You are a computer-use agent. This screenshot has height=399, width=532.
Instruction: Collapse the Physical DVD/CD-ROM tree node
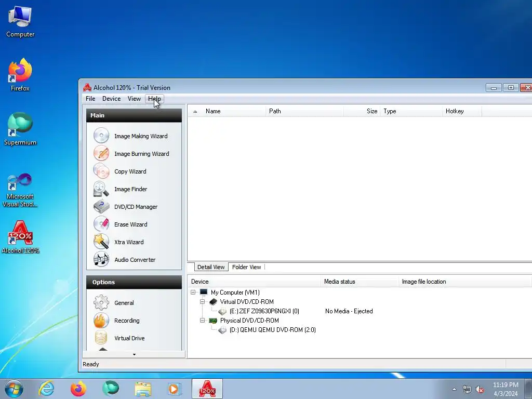pyautogui.click(x=203, y=320)
